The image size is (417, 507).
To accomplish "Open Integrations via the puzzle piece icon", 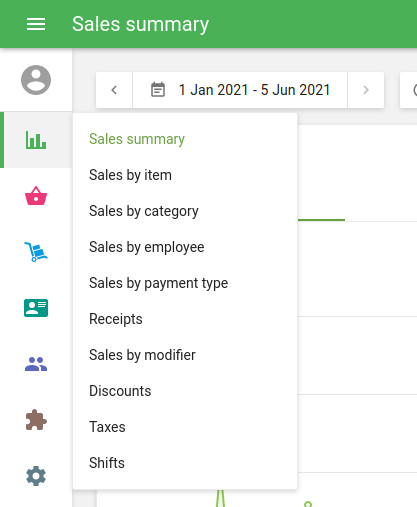I will tap(36, 420).
